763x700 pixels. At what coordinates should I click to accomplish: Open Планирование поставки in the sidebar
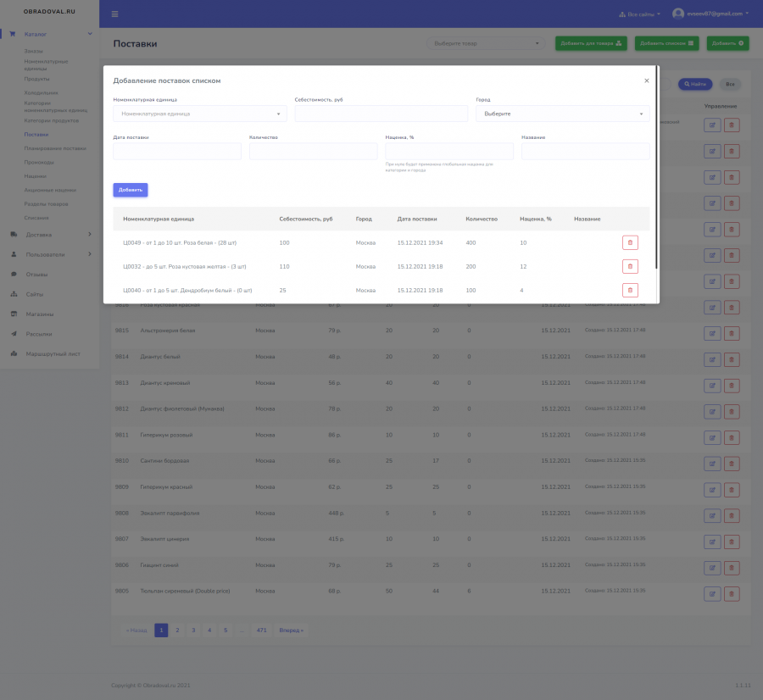55,148
